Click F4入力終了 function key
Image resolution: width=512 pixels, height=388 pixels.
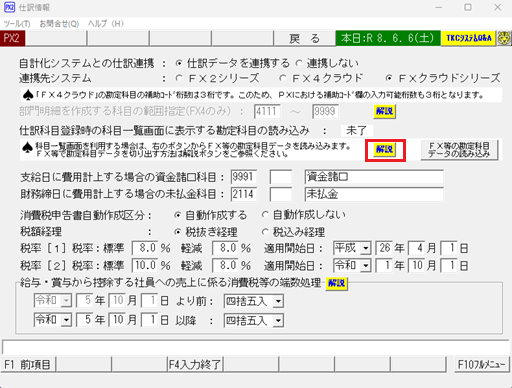tap(195, 364)
